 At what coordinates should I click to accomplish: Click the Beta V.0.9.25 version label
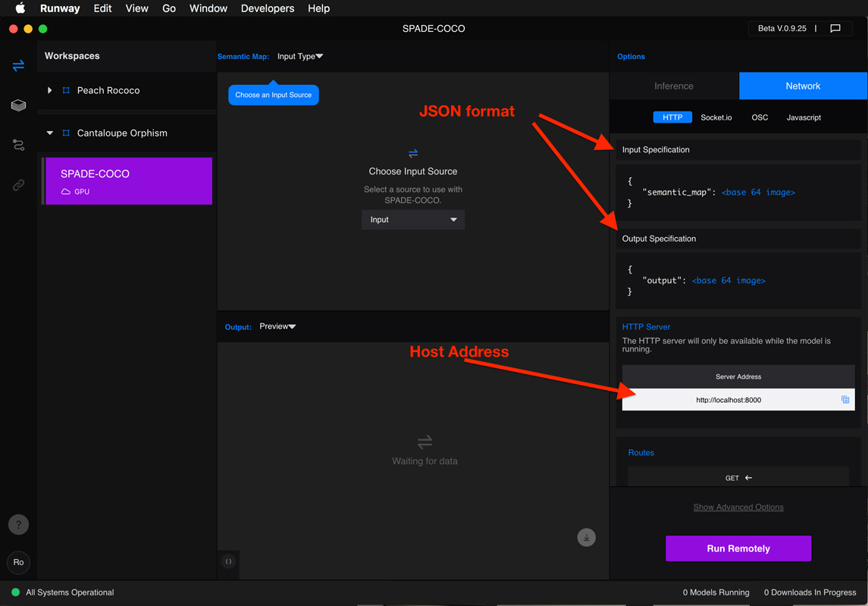[x=782, y=28]
